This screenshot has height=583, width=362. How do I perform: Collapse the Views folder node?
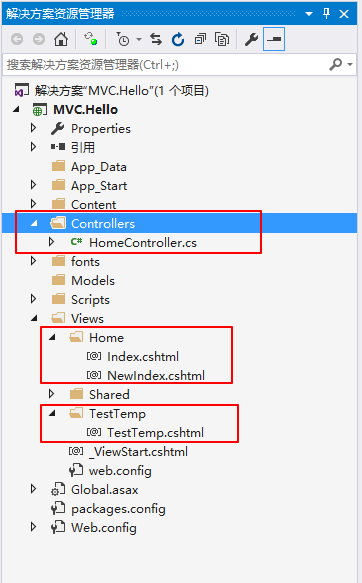pyautogui.click(x=34, y=318)
